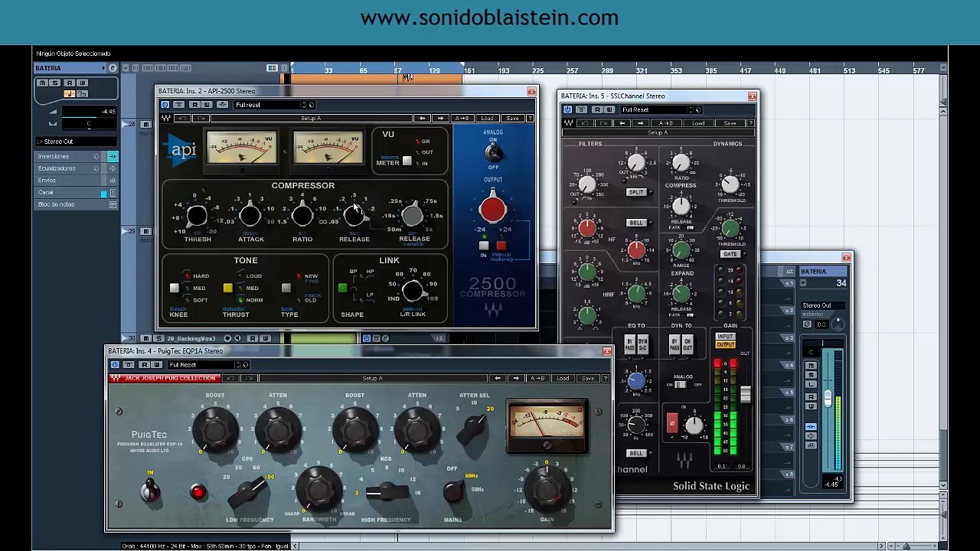The image size is (980, 551).
Task: Click Load button in API-2500 toolbar
Action: point(487,119)
